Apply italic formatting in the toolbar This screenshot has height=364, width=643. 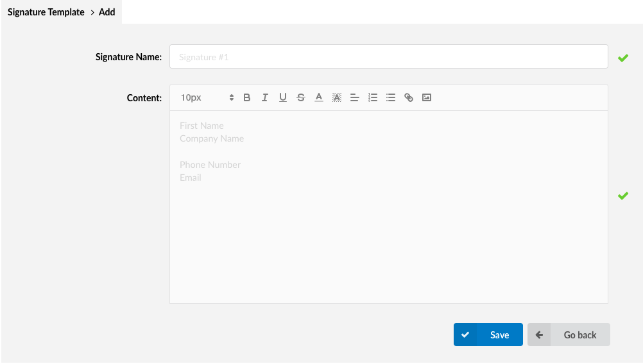(265, 97)
